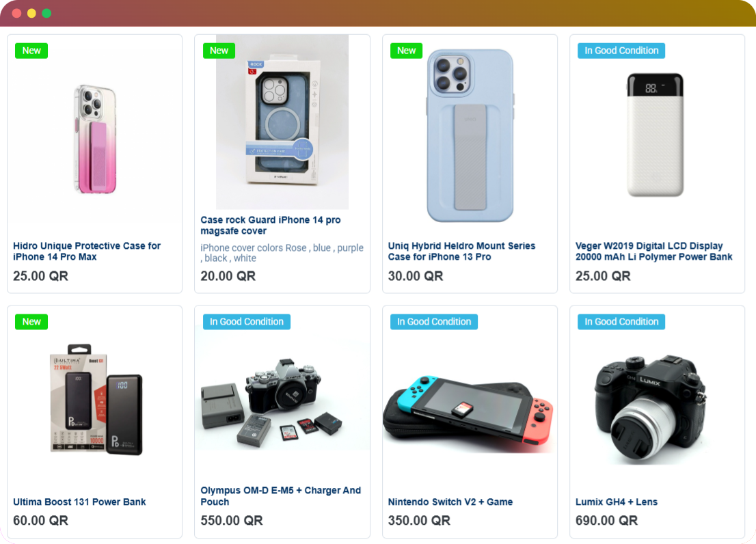Screen dimensions: 756x544
Task: Open the Lumix GH4 camera image
Action: point(651,410)
